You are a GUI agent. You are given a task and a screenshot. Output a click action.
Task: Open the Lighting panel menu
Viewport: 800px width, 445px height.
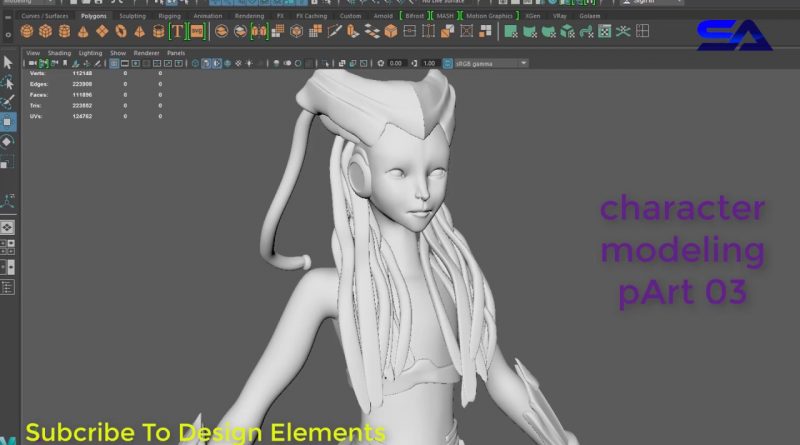90,52
